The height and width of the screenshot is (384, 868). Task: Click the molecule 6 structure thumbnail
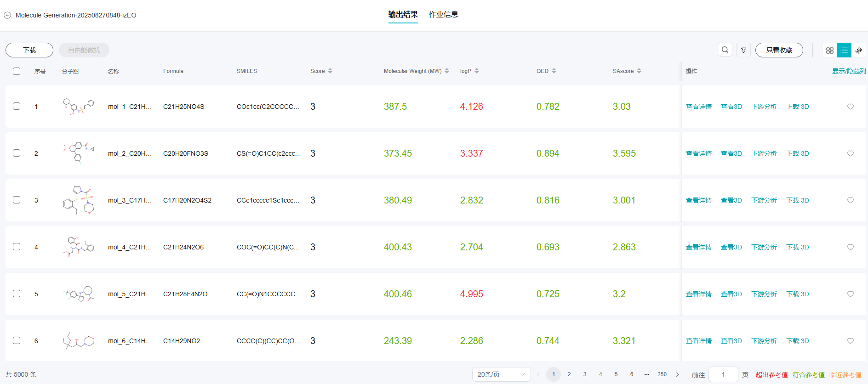[x=78, y=341]
